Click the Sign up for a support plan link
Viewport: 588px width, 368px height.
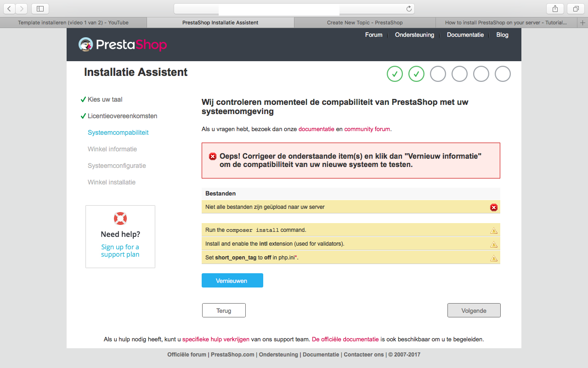[120, 251]
